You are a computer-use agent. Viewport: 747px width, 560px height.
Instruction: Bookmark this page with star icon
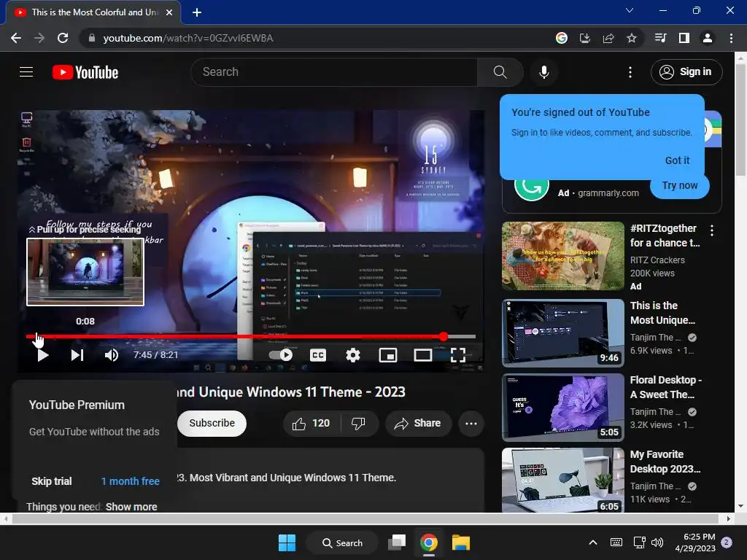click(631, 38)
